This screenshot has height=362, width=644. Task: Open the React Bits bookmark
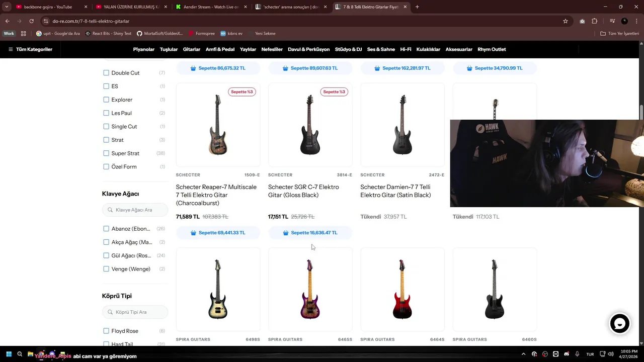click(x=108, y=34)
